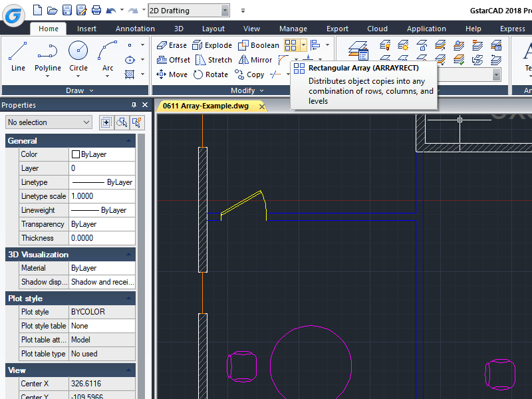Click the Hatch tool icon
Image resolution: width=532 pixels, height=399 pixels.
pos(130,74)
